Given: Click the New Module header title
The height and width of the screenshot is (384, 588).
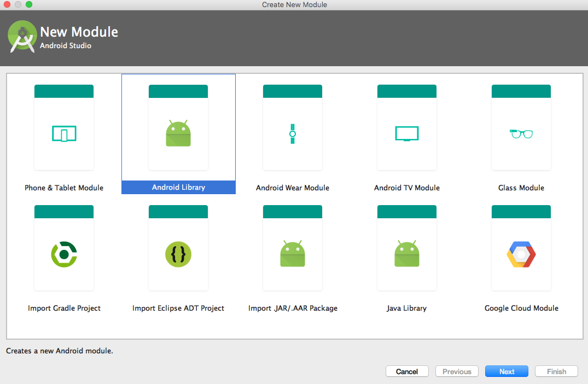Looking at the screenshot, I should (79, 32).
